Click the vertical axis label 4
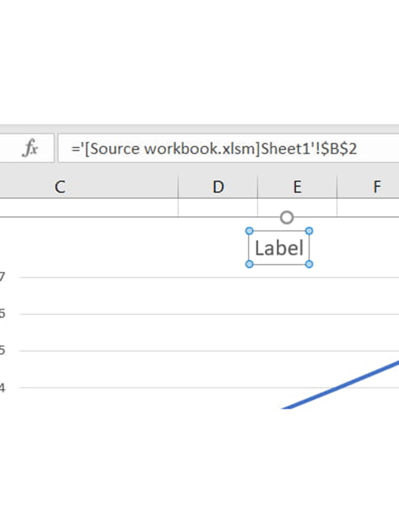The height and width of the screenshot is (532, 399). click(x=2, y=388)
